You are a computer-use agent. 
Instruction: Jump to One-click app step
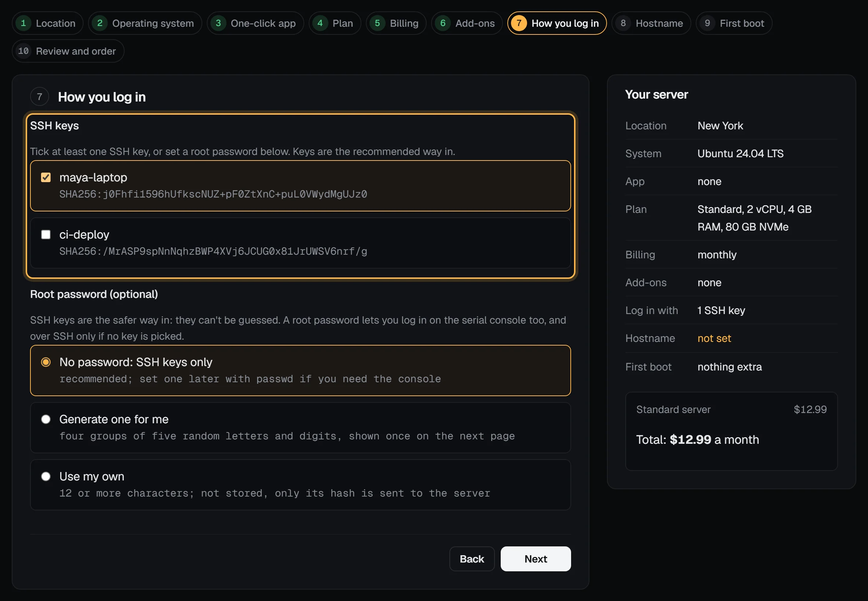tap(255, 23)
